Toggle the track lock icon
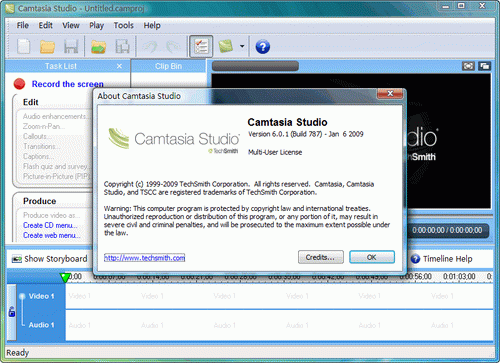 point(12,312)
